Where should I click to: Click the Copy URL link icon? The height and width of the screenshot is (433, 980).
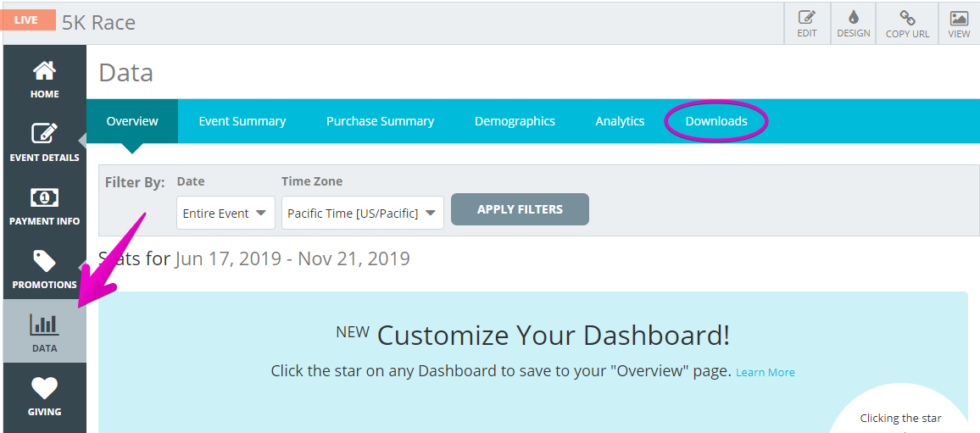[907, 18]
